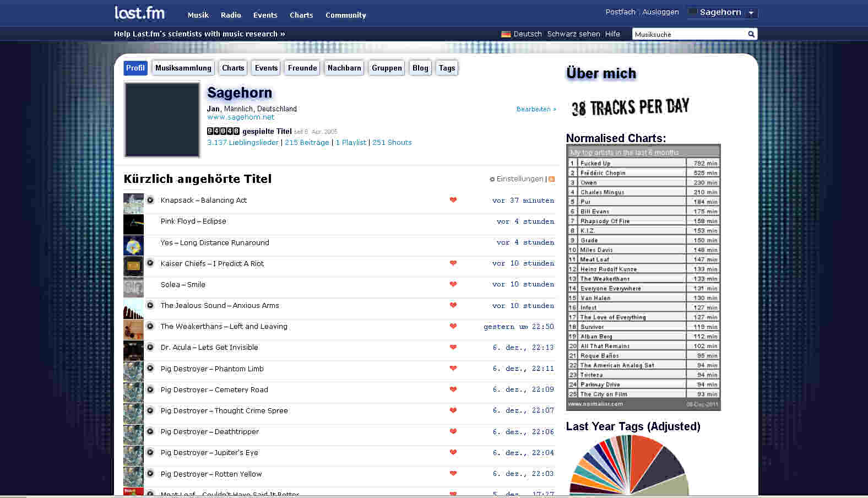Switch to the Freunde profile tab
This screenshot has height=498, width=868.
pyautogui.click(x=302, y=68)
